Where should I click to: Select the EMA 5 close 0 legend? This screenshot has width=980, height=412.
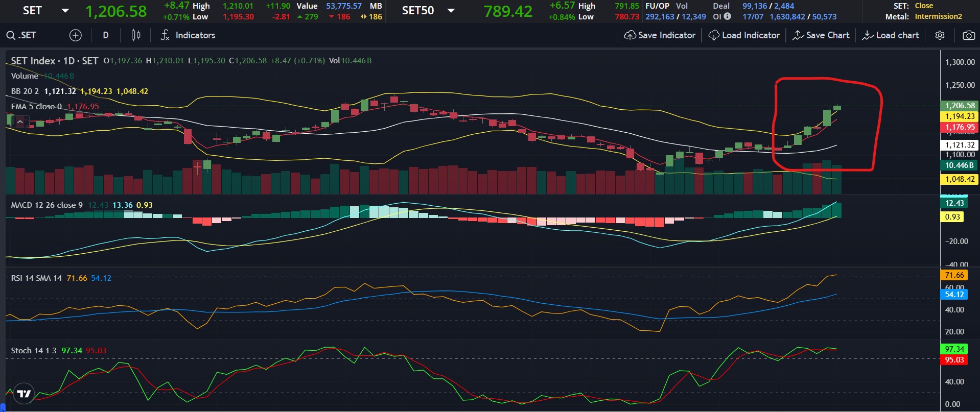(36, 106)
